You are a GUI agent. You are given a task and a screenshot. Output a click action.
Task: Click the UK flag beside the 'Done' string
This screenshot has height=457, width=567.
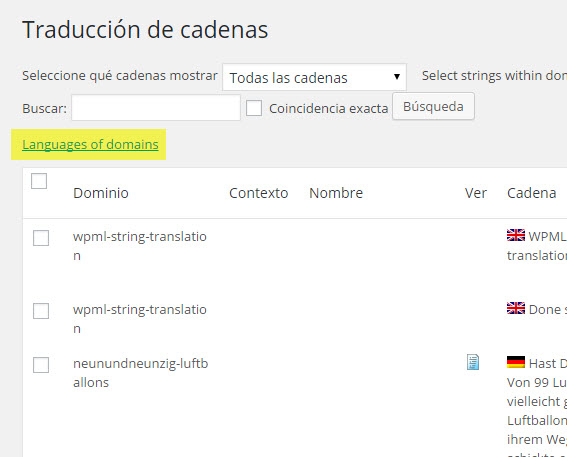pos(516,308)
